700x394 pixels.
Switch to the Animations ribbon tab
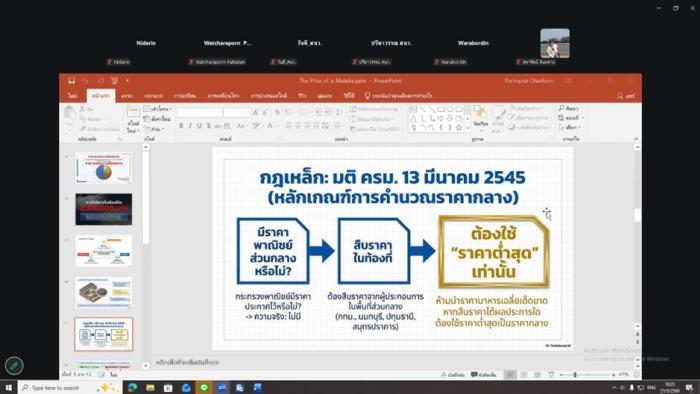click(223, 95)
